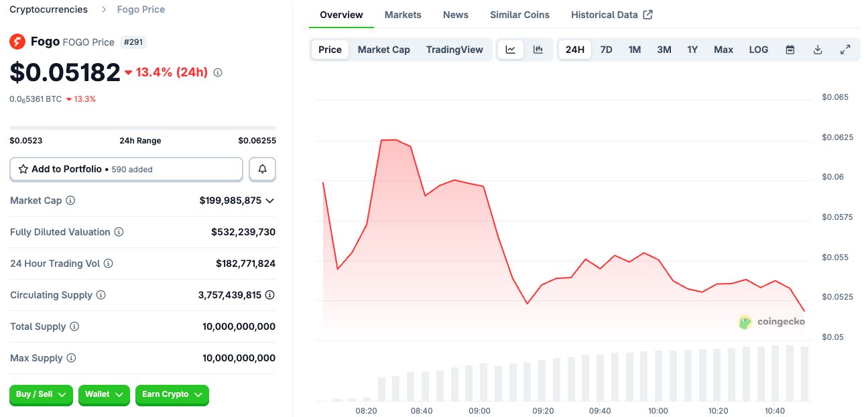Select the 7D time range

pyautogui.click(x=606, y=50)
